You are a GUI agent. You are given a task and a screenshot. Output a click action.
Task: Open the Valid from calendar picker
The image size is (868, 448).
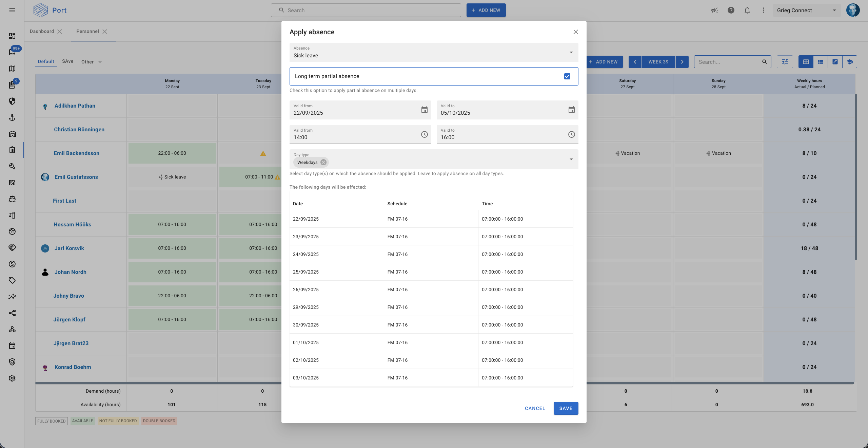pos(424,110)
